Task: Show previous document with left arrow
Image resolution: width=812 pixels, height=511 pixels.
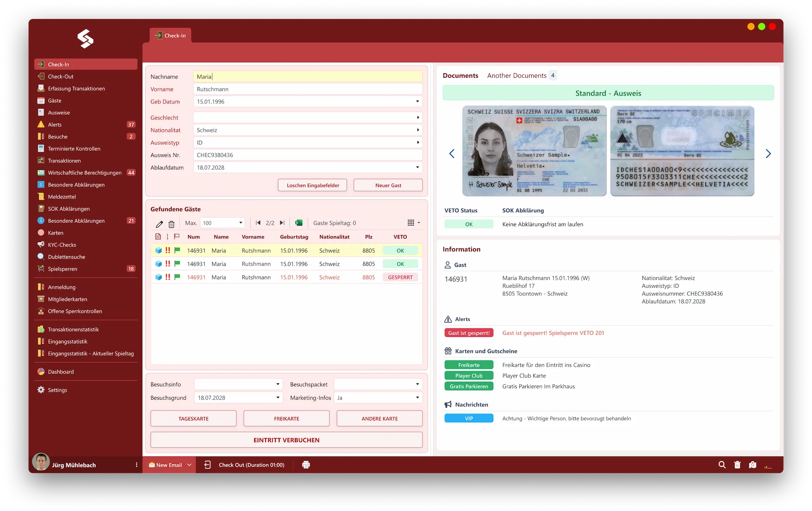Action: click(x=452, y=153)
